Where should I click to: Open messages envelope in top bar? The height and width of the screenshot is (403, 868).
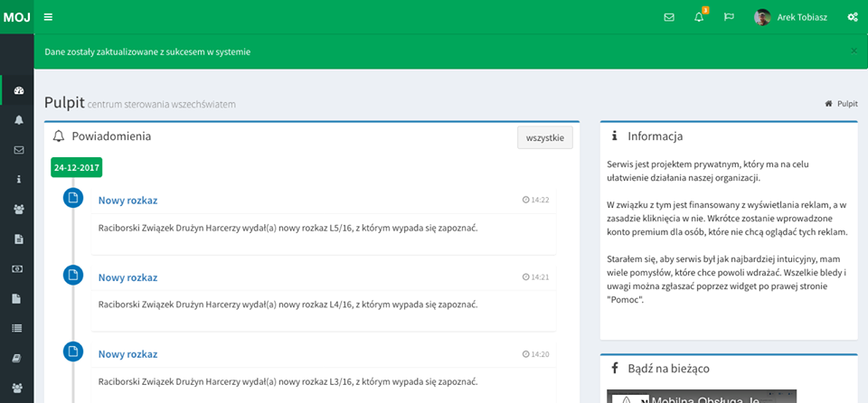pos(669,17)
